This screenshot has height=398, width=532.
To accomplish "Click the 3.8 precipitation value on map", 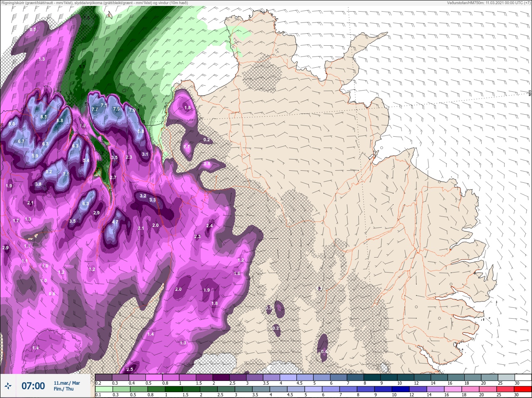I will coord(38,184).
